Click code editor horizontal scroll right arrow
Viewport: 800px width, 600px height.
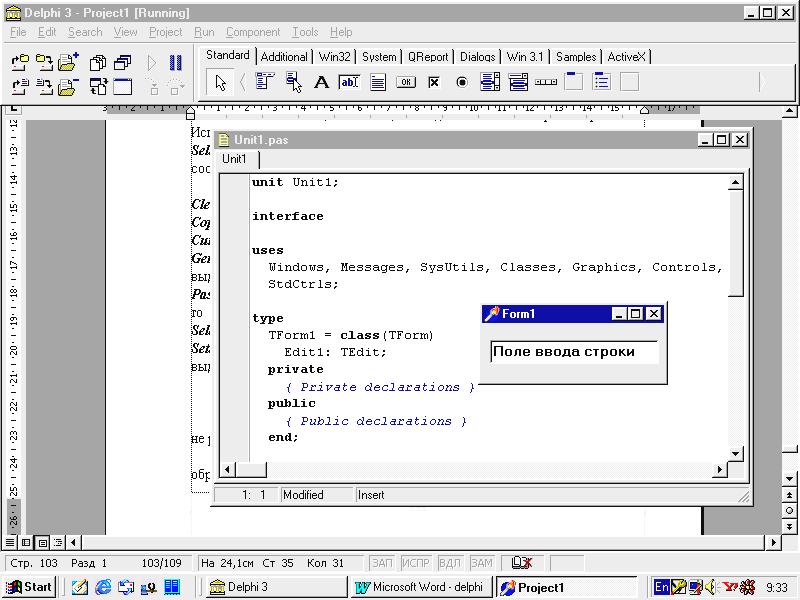tap(719, 469)
